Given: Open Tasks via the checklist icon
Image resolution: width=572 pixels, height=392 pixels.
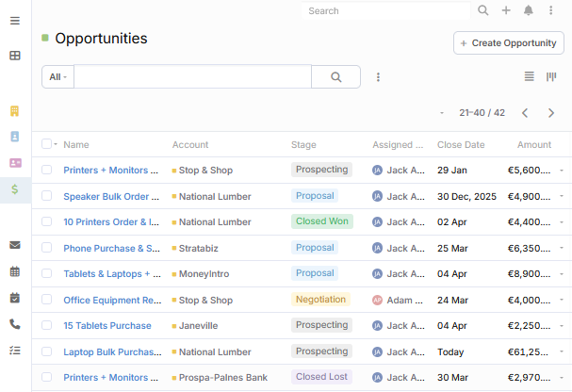Looking at the screenshot, I should [15, 351].
